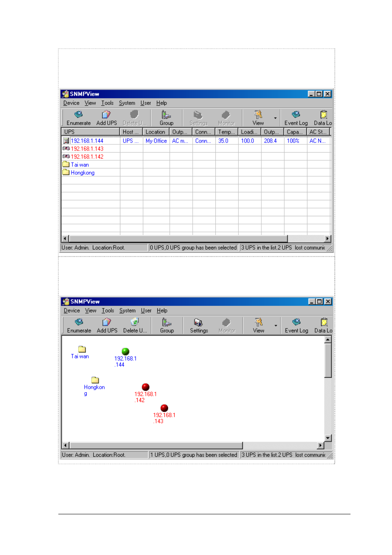
Task: Select Tai wan folder icon in map view
Action: click(x=82, y=349)
